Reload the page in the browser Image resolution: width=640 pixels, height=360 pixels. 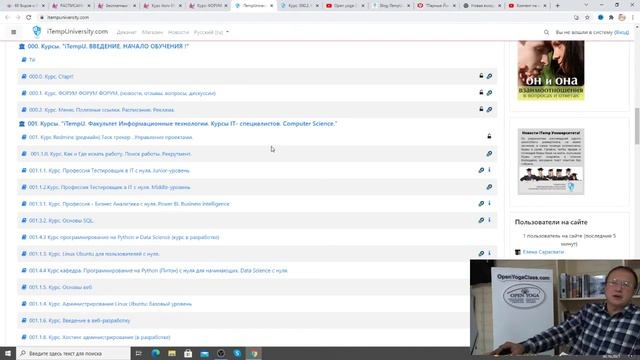click(29, 18)
